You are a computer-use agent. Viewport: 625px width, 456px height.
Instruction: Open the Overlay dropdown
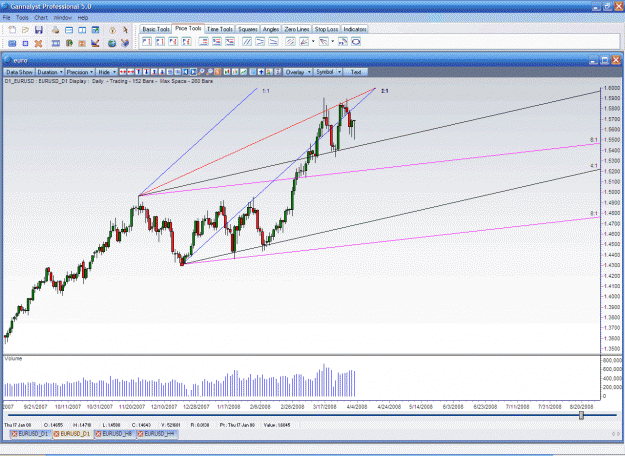tap(298, 72)
